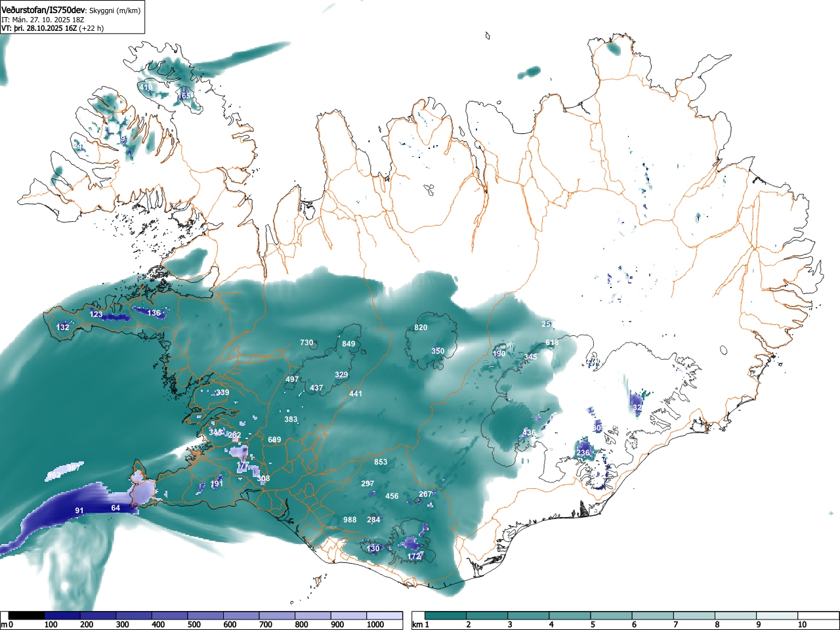Click visibility value '267' on the map

426,494
